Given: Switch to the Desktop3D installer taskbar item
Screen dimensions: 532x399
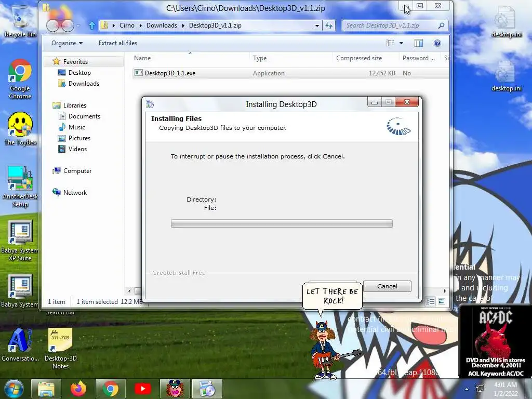Looking at the screenshot, I should pos(207,389).
